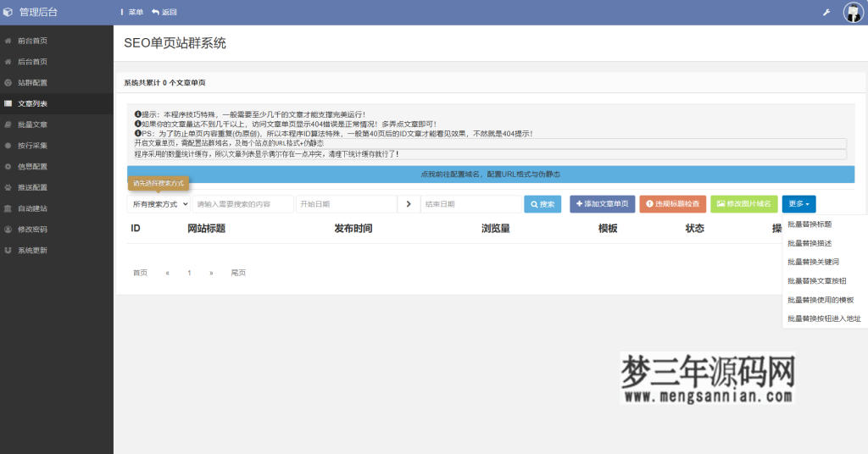Screen dimensions: 868x454
Task: Open 站群配置 sidebar item
Action: click(57, 83)
